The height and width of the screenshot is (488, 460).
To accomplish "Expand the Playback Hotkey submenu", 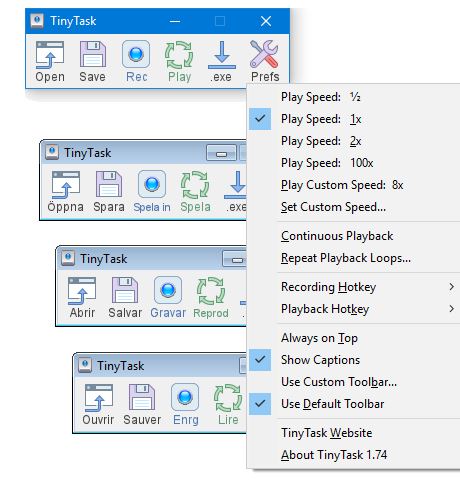I will tap(353, 309).
